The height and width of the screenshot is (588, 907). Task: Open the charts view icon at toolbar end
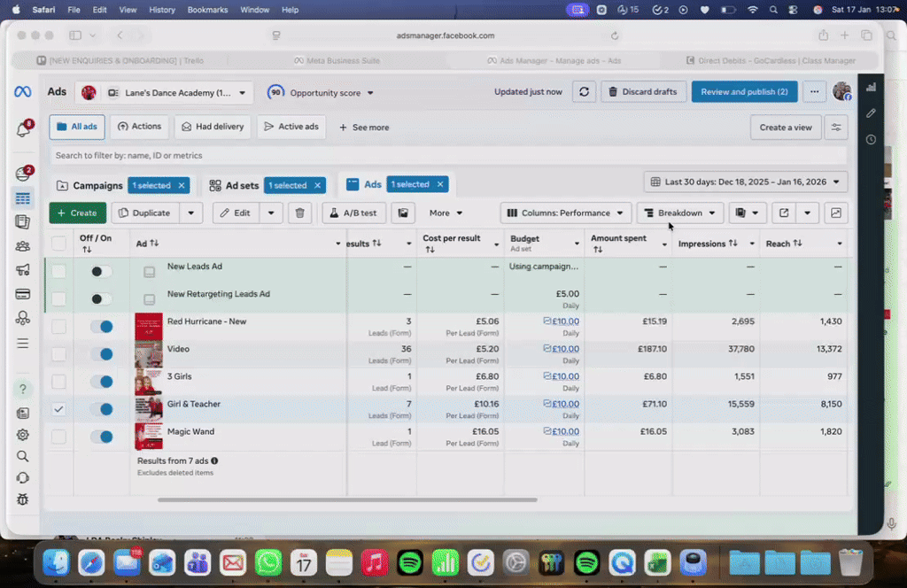[x=836, y=213]
